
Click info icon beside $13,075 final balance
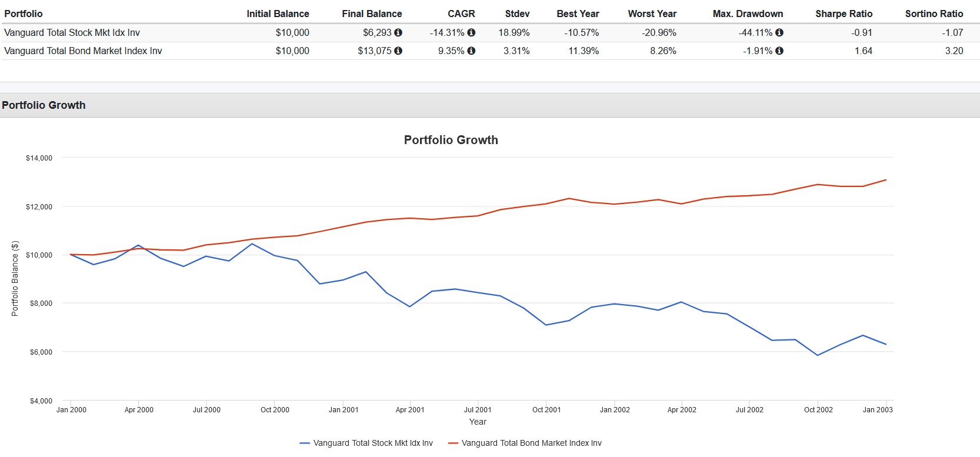click(398, 51)
